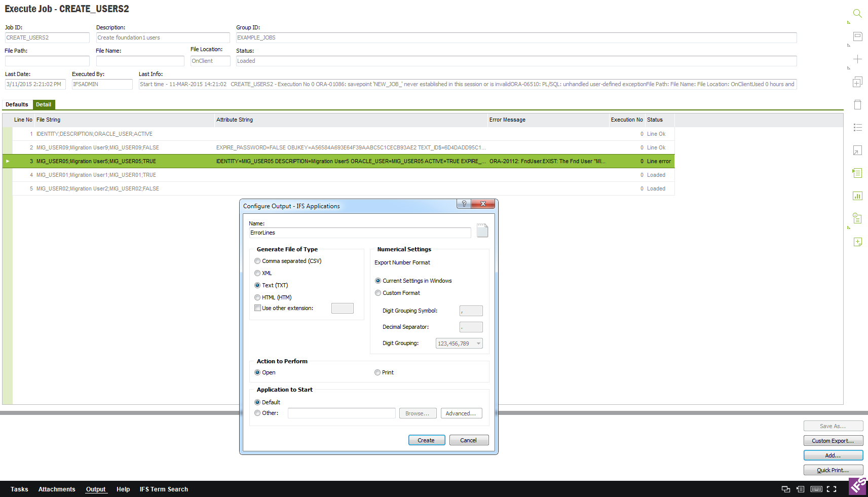Select HTML (HTM) file type
The height and width of the screenshot is (497, 868).
pos(257,297)
